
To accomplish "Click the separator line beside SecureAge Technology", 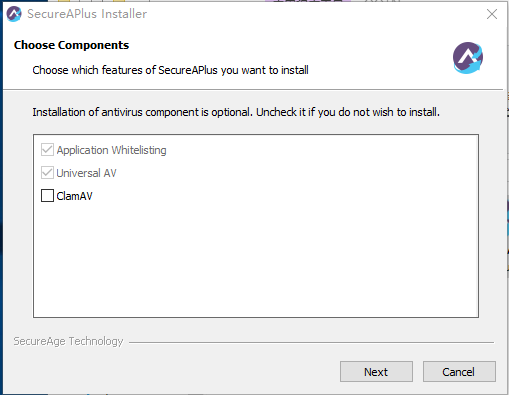I will click(311, 342).
